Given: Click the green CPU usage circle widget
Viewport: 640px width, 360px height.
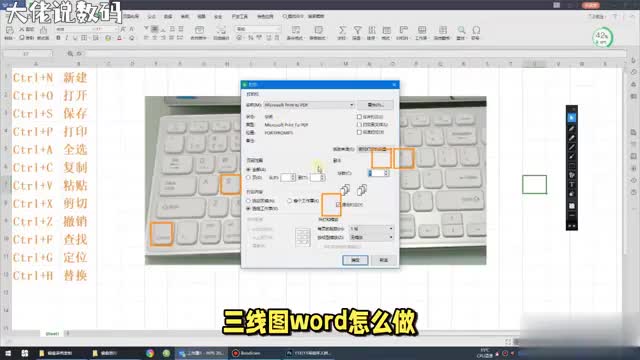Looking at the screenshot, I should pyautogui.click(x=602, y=37).
